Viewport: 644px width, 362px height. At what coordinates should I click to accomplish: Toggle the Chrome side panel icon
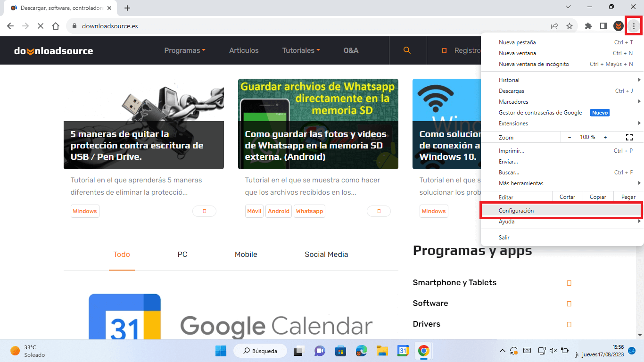click(x=603, y=26)
